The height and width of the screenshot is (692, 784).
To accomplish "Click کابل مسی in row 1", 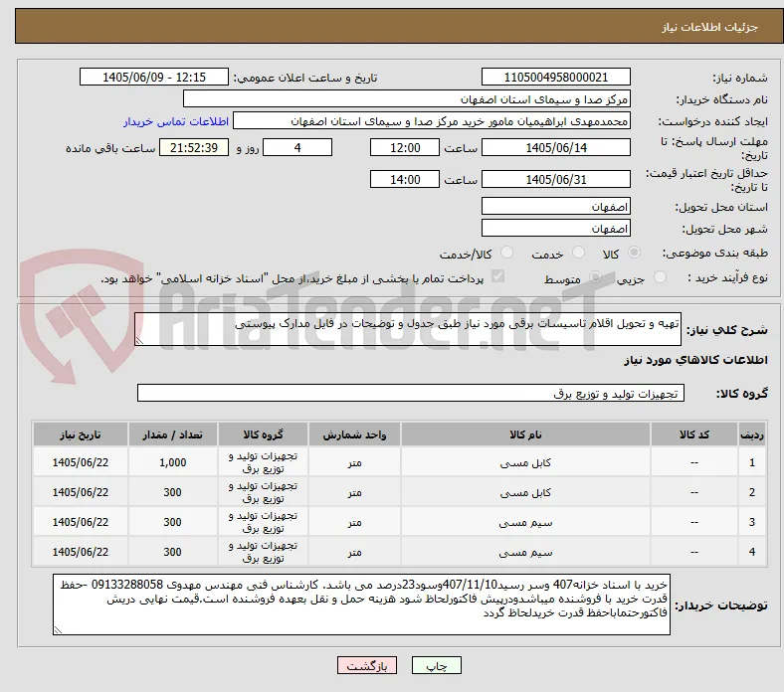I will [525, 462].
